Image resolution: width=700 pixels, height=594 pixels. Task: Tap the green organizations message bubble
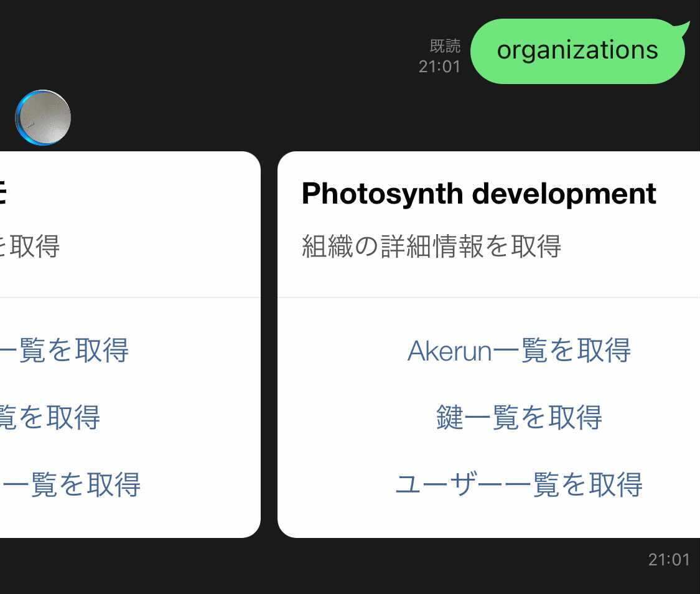(579, 50)
